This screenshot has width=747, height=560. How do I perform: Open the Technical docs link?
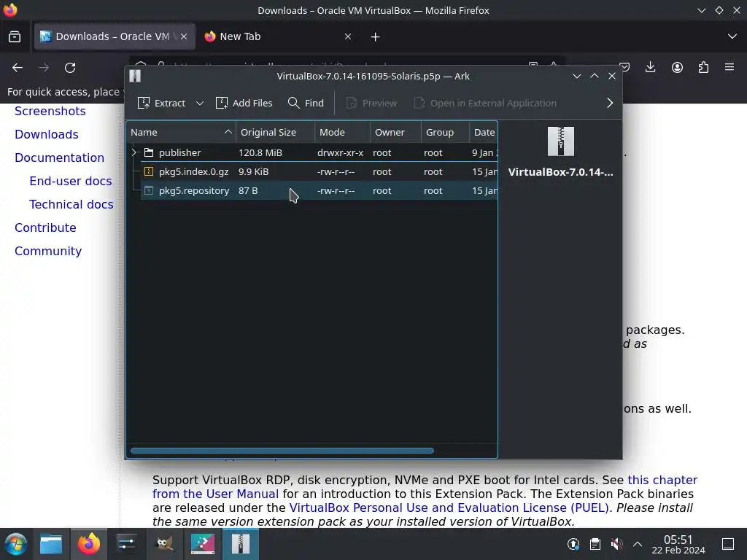[71, 204]
